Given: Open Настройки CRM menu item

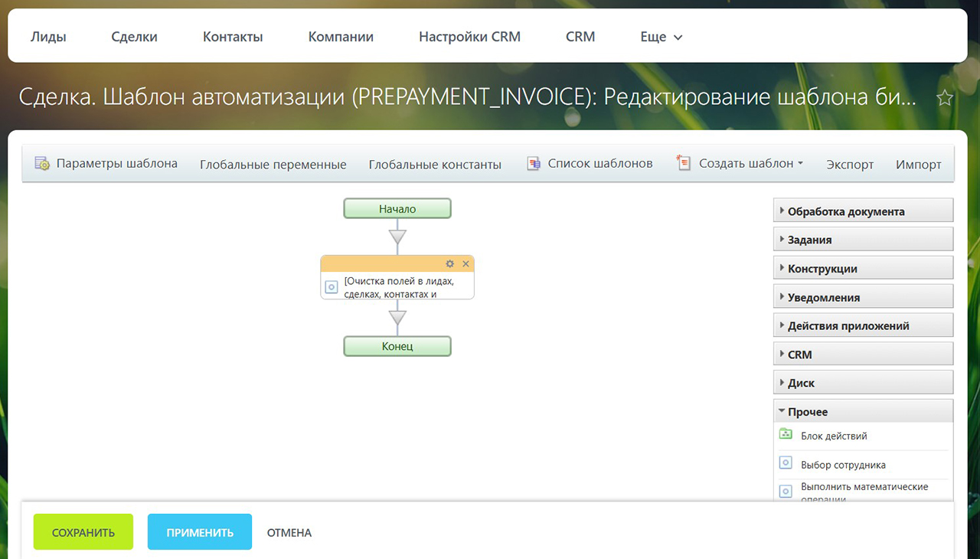Looking at the screenshot, I should click(469, 37).
